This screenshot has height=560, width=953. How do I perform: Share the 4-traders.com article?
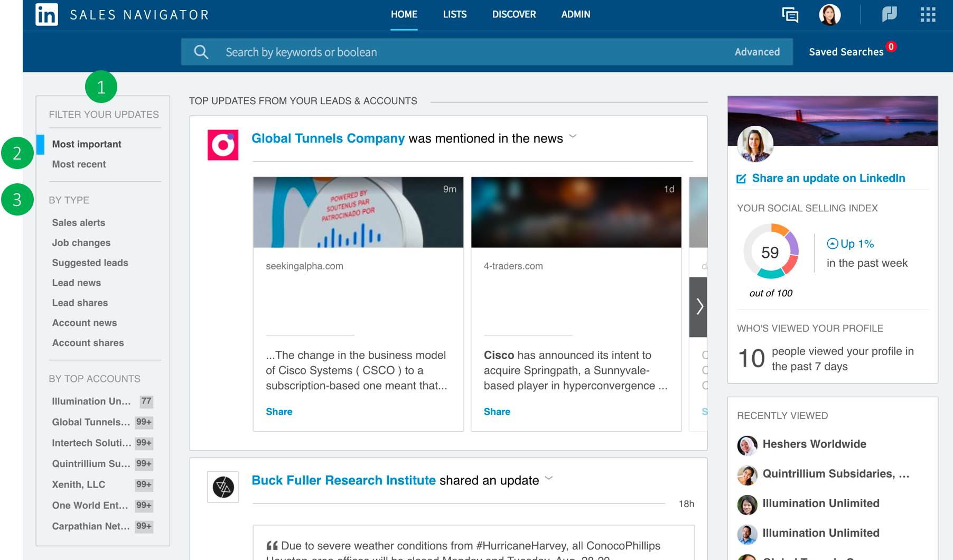pos(497,412)
